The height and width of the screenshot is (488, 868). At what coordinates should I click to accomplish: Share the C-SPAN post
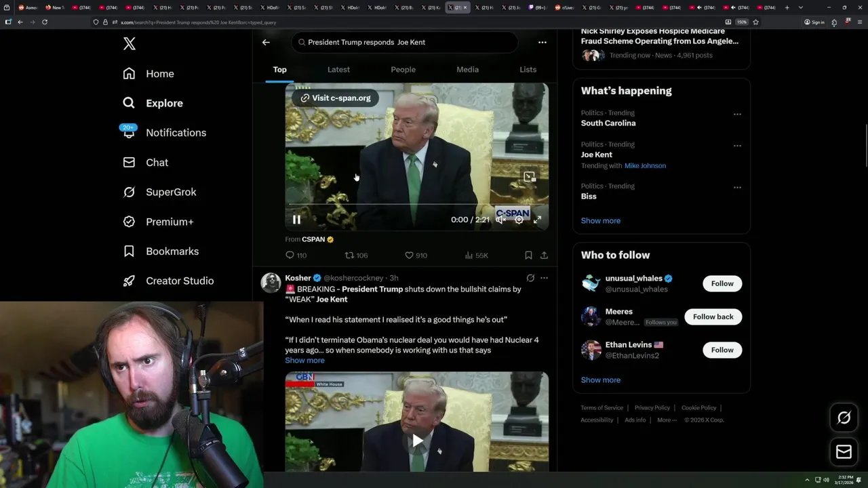544,256
